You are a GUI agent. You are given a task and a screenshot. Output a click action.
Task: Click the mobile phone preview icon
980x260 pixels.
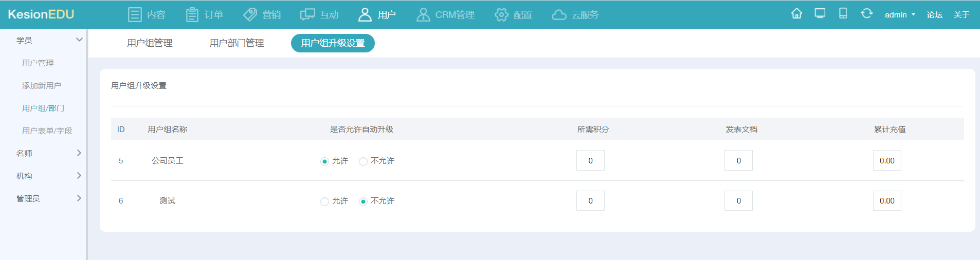(x=843, y=14)
